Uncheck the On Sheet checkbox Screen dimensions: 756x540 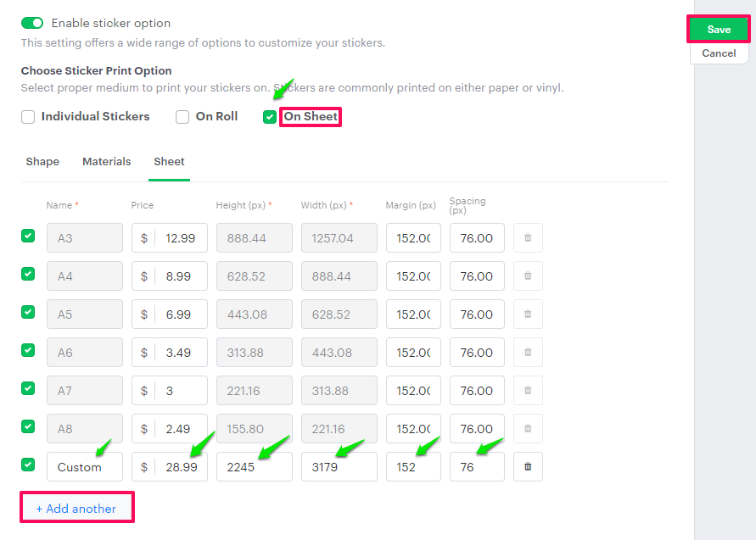270,117
